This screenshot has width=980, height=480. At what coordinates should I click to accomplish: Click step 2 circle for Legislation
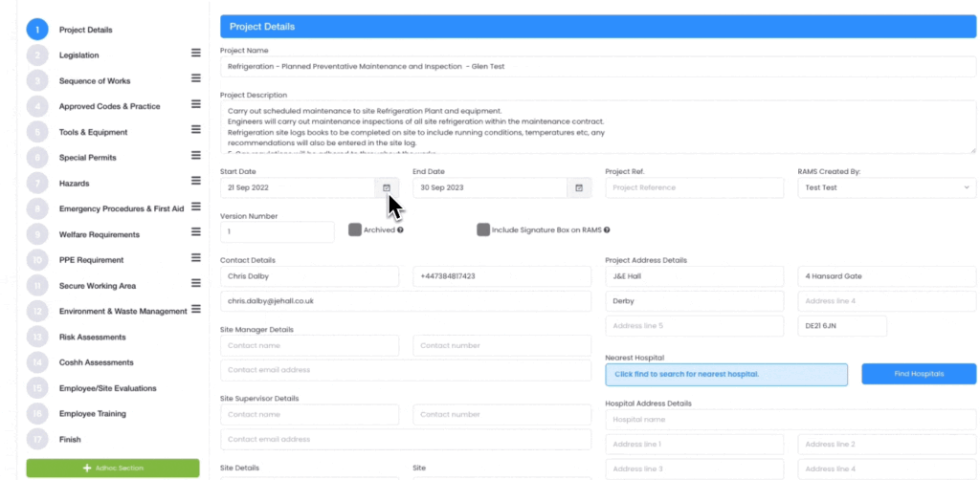click(37, 55)
